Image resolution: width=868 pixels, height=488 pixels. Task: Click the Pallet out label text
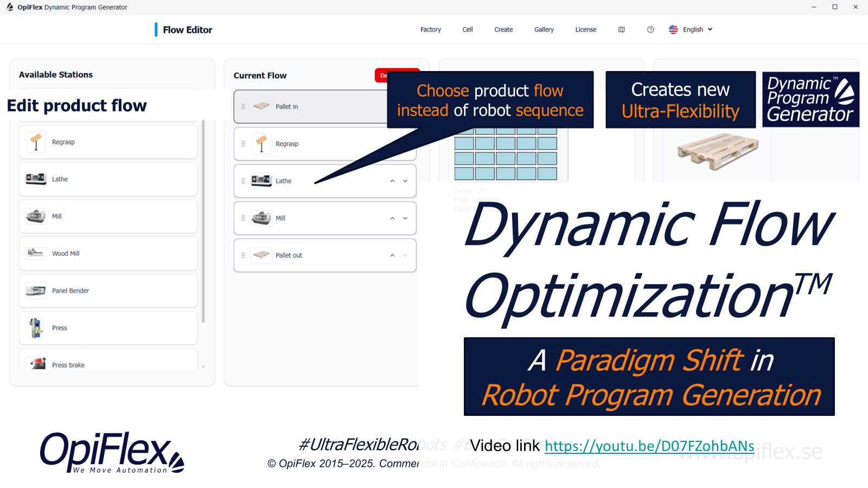point(289,255)
